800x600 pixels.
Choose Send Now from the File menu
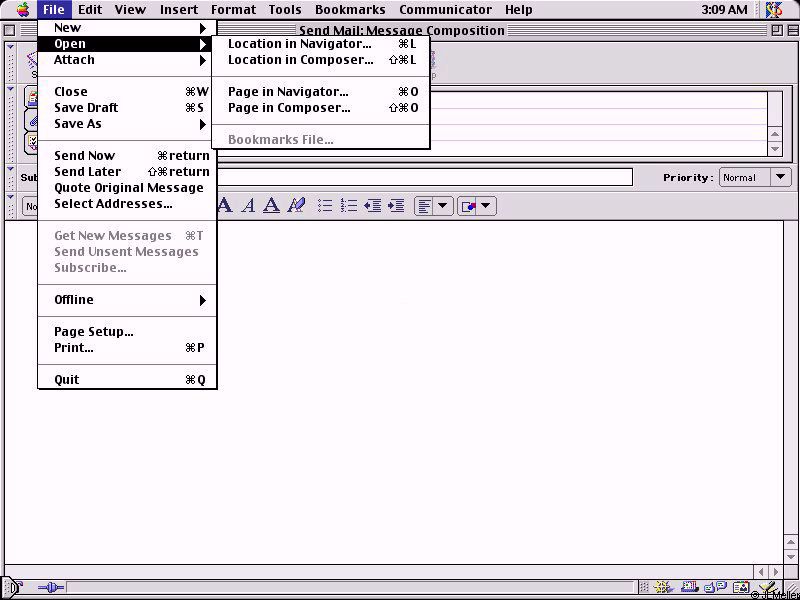tap(128, 156)
